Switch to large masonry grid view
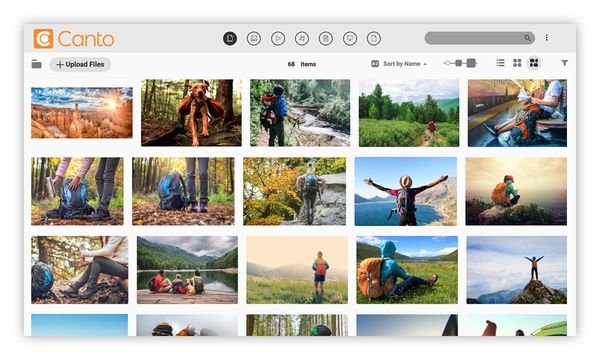Screen dimensions: 600x360 [534, 63]
